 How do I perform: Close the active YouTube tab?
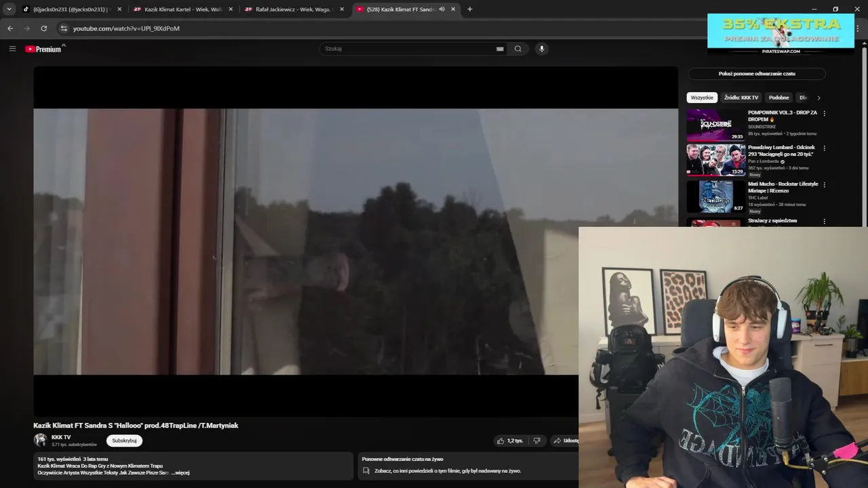452,9
